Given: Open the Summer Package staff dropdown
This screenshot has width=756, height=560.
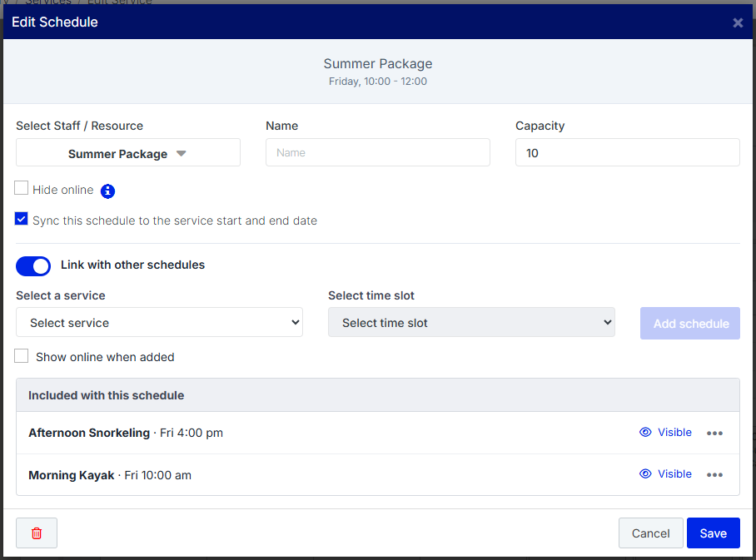Looking at the screenshot, I should pyautogui.click(x=127, y=153).
